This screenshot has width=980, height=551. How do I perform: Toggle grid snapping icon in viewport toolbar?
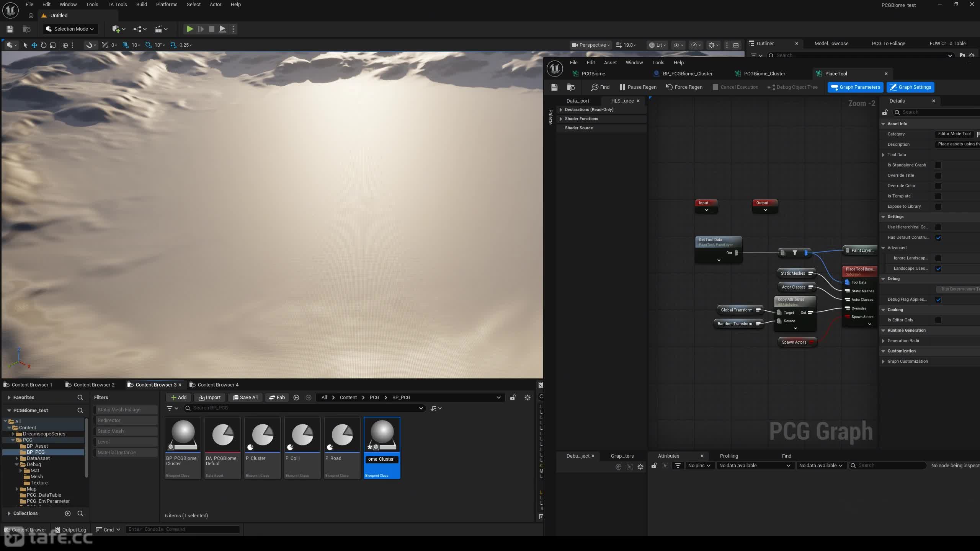[x=125, y=45]
